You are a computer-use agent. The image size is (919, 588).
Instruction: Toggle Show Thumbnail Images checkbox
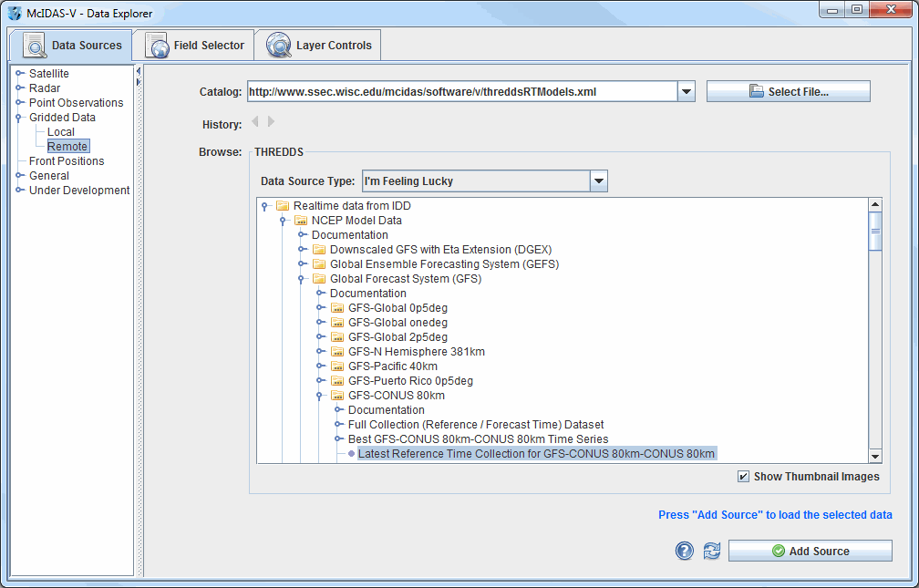coord(744,477)
